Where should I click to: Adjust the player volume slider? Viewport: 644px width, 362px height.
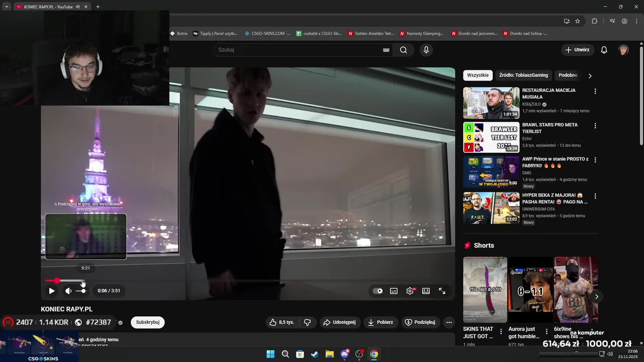[x=81, y=291]
